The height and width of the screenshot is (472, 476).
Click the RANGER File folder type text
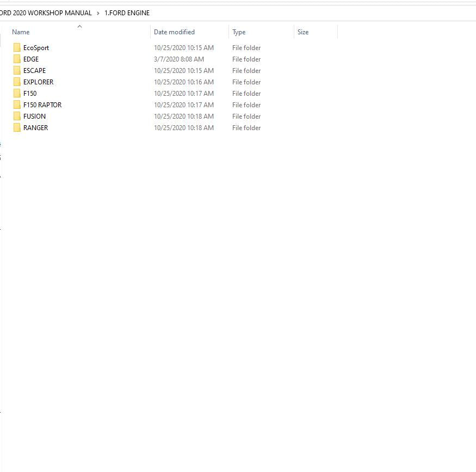246,128
